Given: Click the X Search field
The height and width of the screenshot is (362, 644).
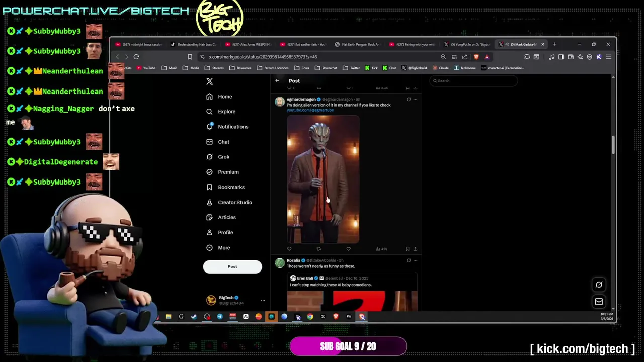Looking at the screenshot, I should [473, 81].
